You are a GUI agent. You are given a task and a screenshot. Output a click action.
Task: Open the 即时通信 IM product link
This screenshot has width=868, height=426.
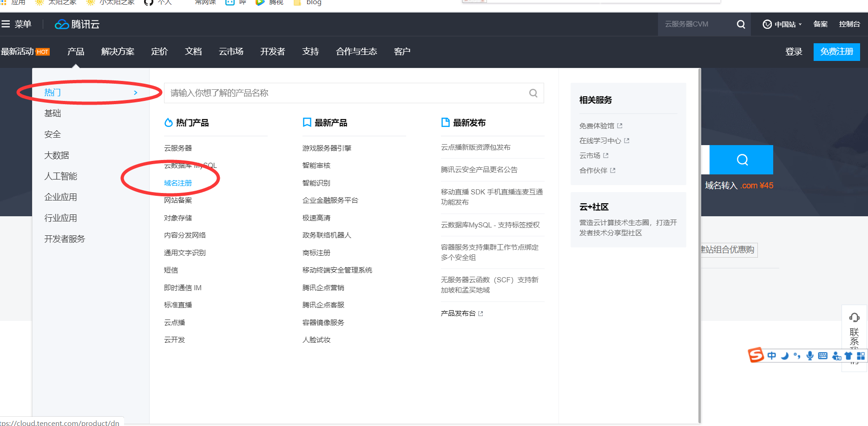[x=183, y=287]
